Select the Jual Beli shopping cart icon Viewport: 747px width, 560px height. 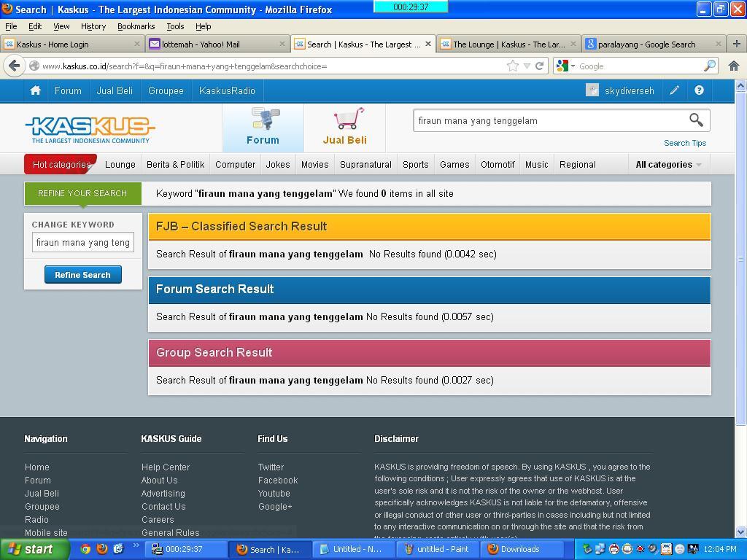click(x=349, y=119)
